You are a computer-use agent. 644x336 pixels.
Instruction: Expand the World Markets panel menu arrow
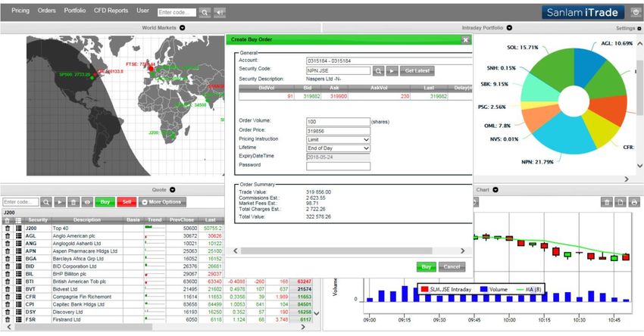(183, 28)
